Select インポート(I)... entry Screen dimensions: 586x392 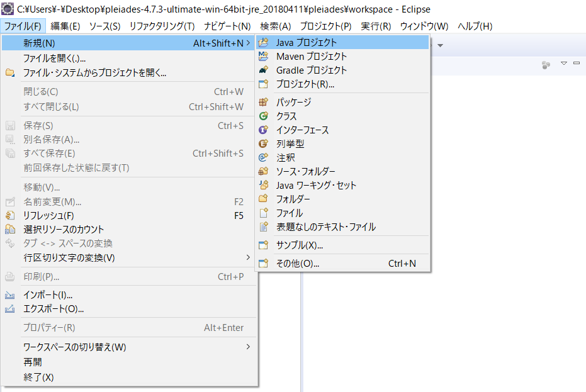(x=129, y=295)
